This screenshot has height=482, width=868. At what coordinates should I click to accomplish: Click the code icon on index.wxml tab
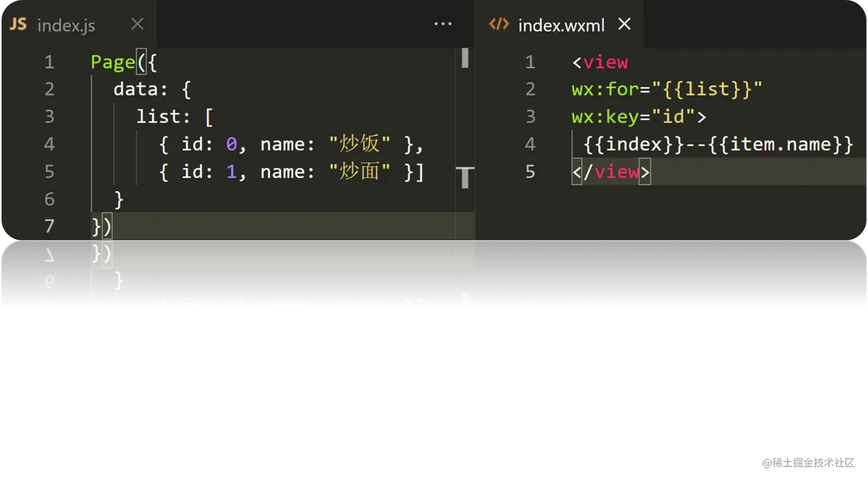(x=499, y=24)
